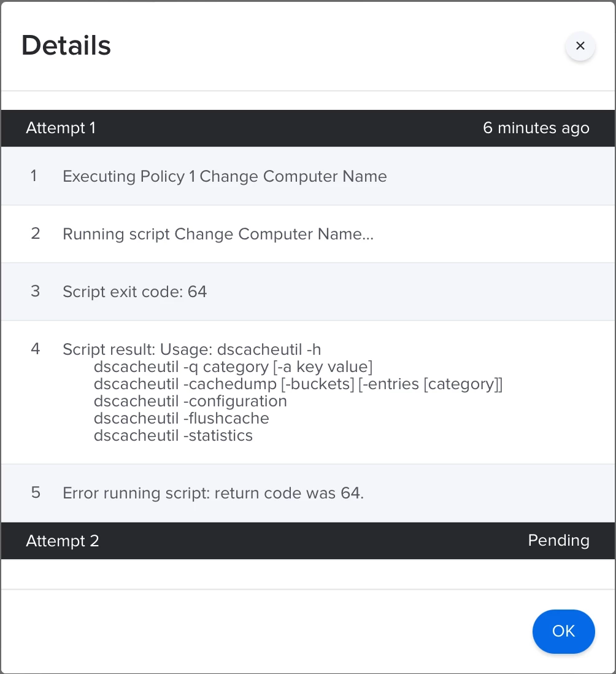Click the 'dscacheutil -flushcache' usage line
The image size is (616, 674).
181,418
